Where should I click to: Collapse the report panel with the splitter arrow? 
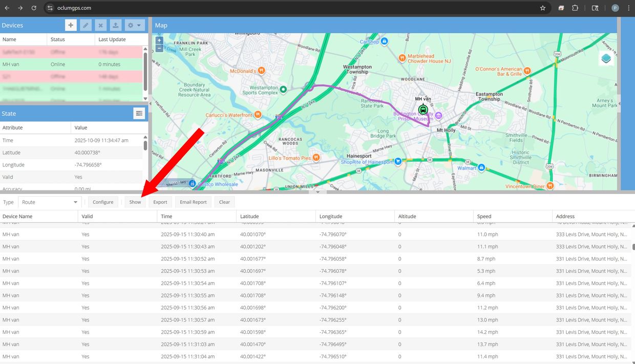317,192
